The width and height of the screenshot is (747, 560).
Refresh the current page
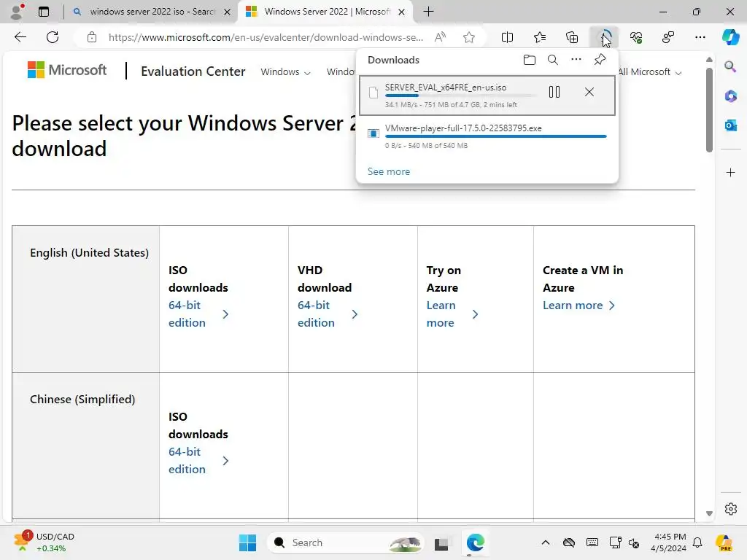[x=53, y=37]
